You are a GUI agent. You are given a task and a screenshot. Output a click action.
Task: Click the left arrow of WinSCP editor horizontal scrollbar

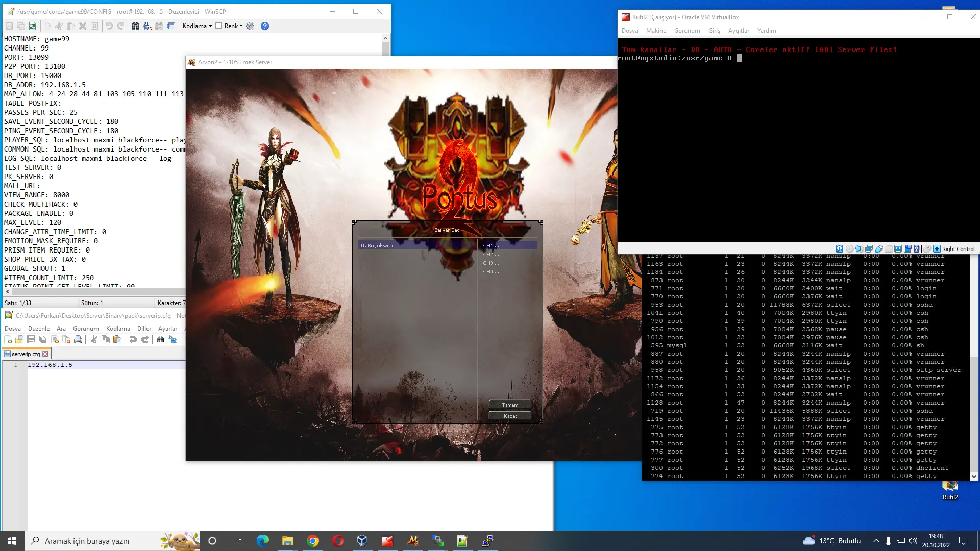(x=8, y=291)
